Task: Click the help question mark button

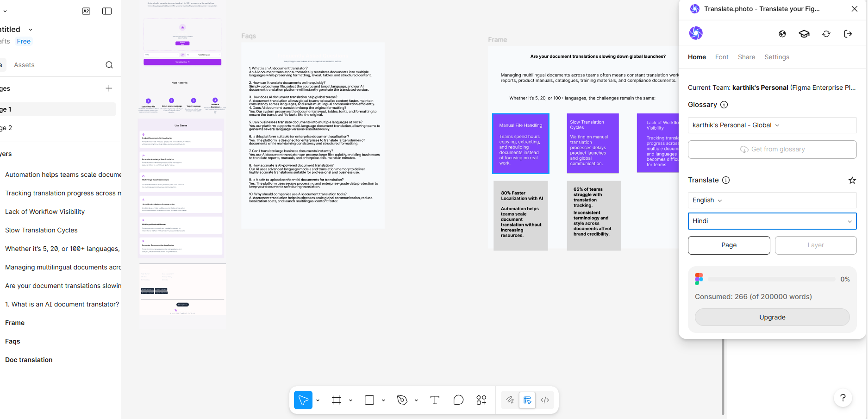Action: tap(843, 398)
